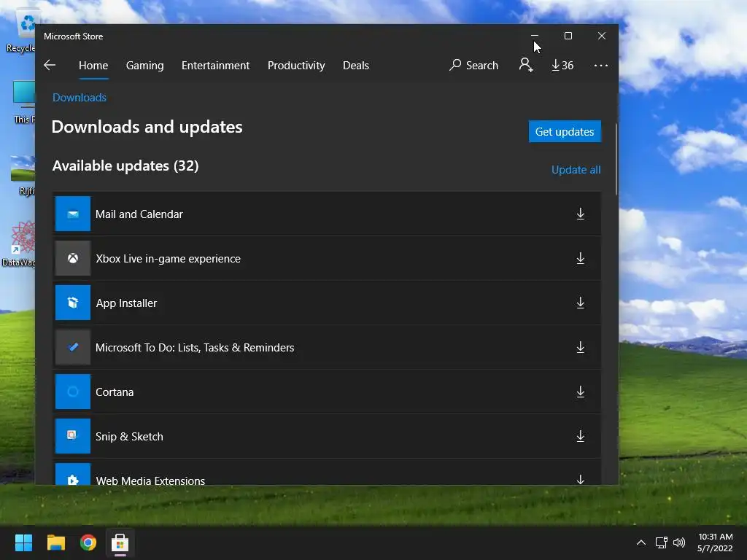Image resolution: width=747 pixels, height=560 pixels.
Task: Click the Microsoft To Do app icon
Action: 73,347
